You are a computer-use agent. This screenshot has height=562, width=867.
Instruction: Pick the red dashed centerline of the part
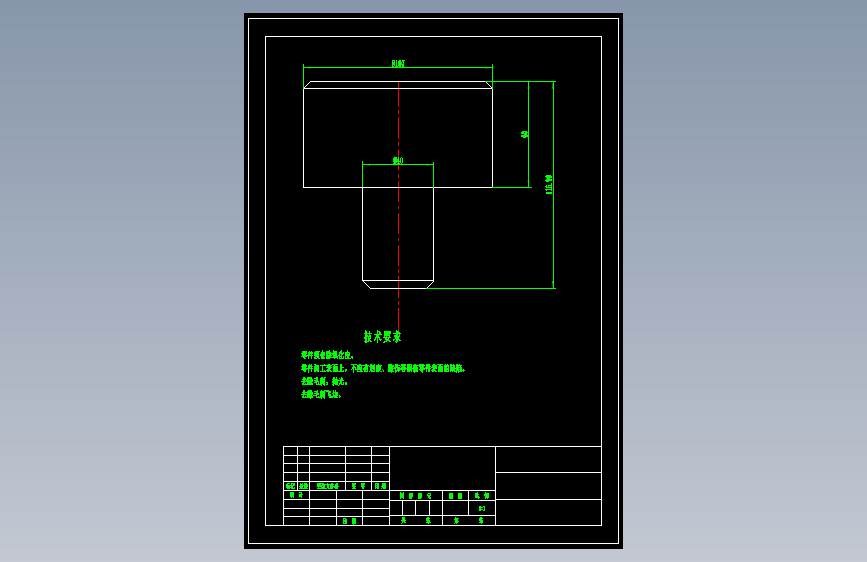point(399,206)
